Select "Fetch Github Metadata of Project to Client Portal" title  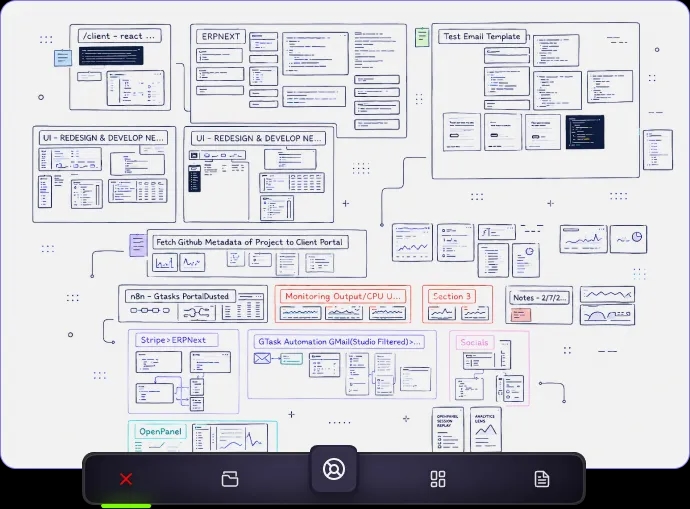point(250,242)
